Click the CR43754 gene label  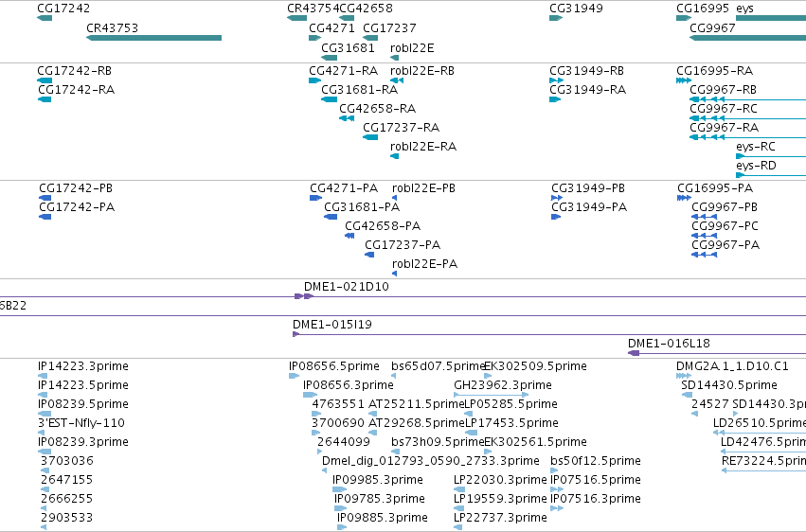click(x=313, y=9)
